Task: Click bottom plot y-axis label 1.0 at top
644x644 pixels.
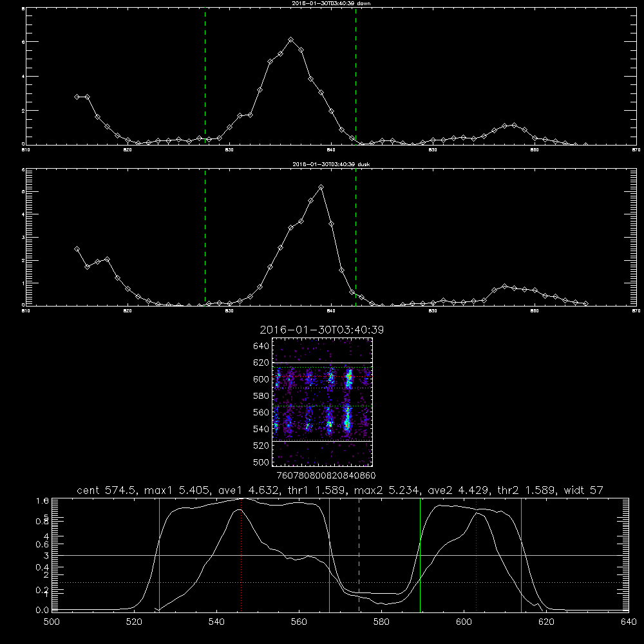Action: point(43,500)
